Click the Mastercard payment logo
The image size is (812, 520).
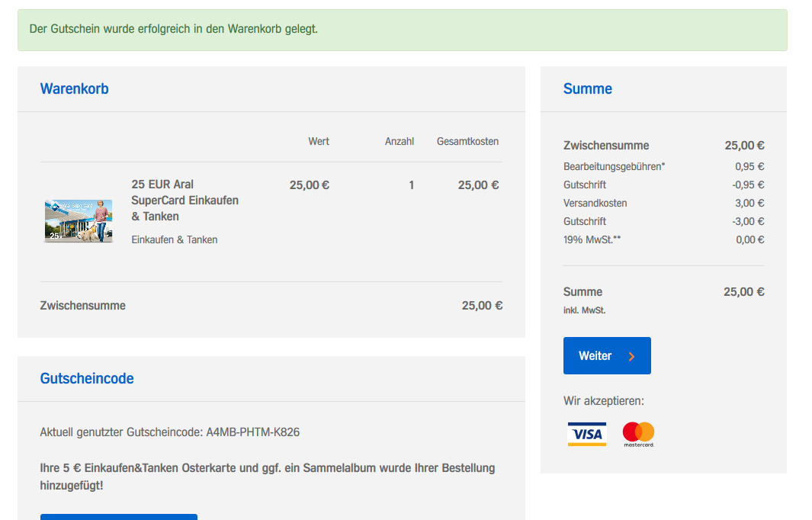coord(638,434)
